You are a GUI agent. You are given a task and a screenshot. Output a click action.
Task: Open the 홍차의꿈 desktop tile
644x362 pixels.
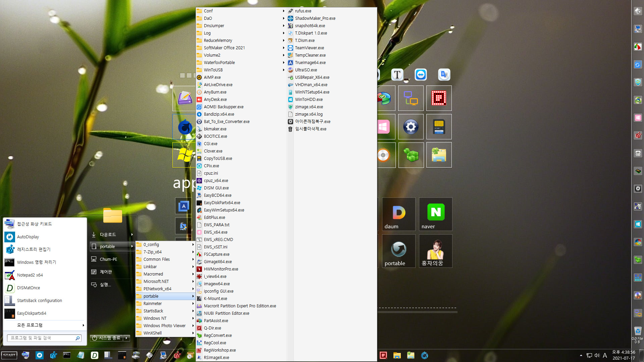pos(435,251)
